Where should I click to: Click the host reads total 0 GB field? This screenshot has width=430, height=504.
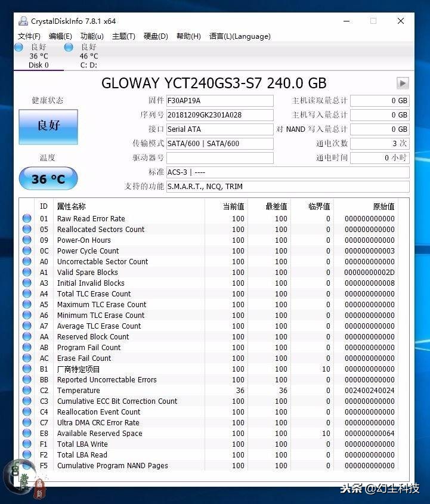[379, 101]
